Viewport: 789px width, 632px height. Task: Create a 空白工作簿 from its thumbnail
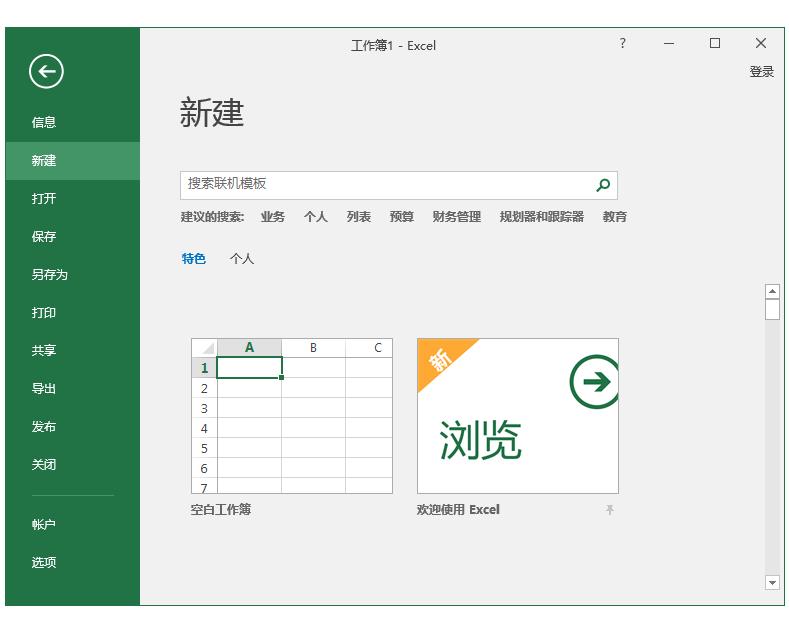292,416
